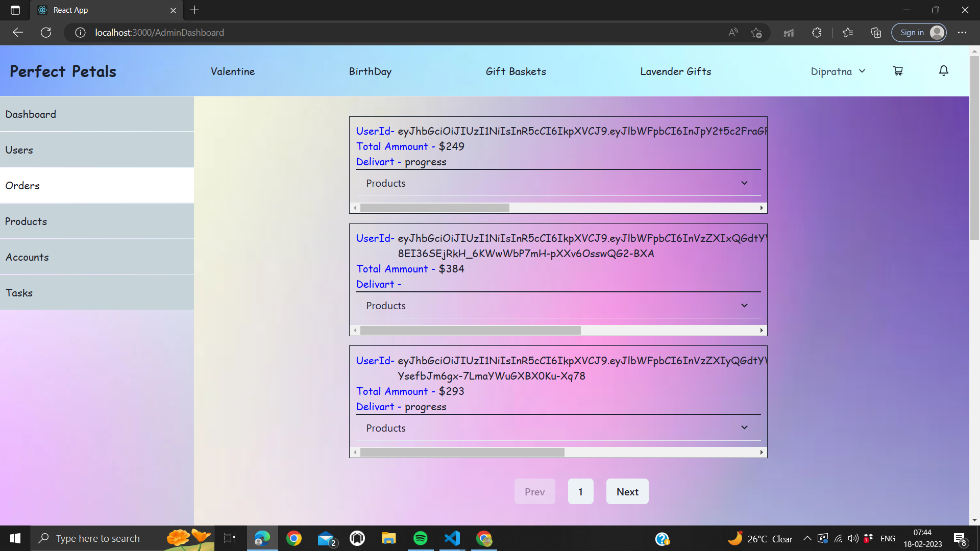Click the Perfect Petals logo

63,71
